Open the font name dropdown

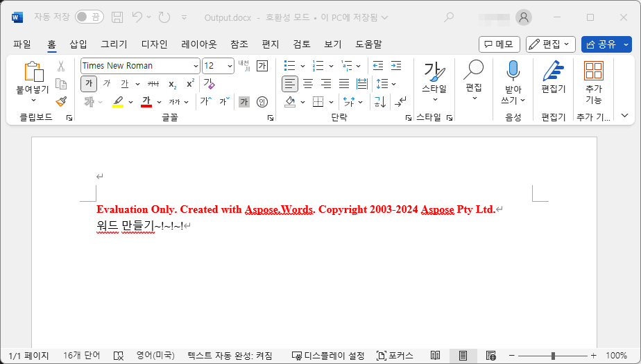pyautogui.click(x=196, y=66)
